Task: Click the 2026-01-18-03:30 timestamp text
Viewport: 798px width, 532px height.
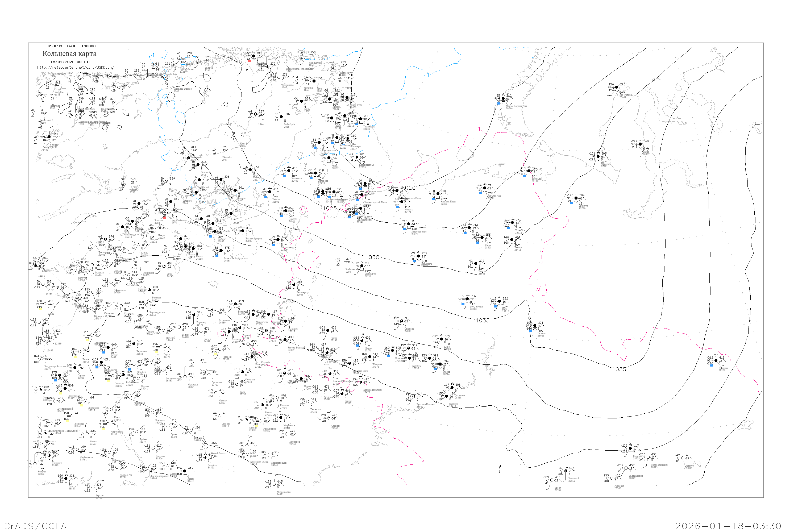Action: pos(728,526)
